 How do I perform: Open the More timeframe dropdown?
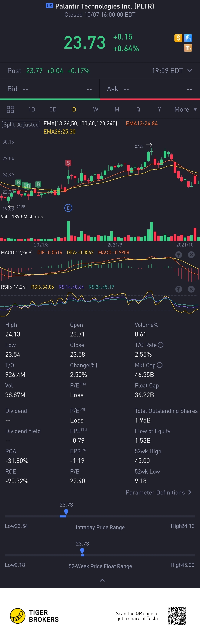(x=186, y=109)
